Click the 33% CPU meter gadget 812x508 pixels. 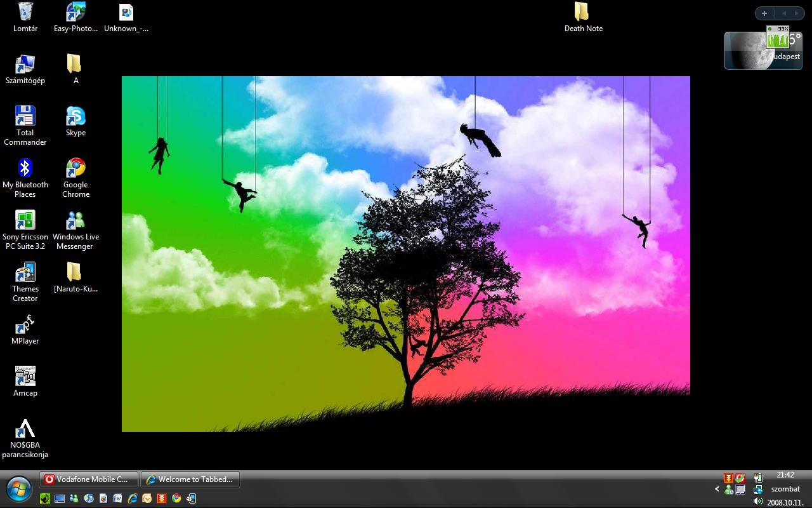(777, 37)
